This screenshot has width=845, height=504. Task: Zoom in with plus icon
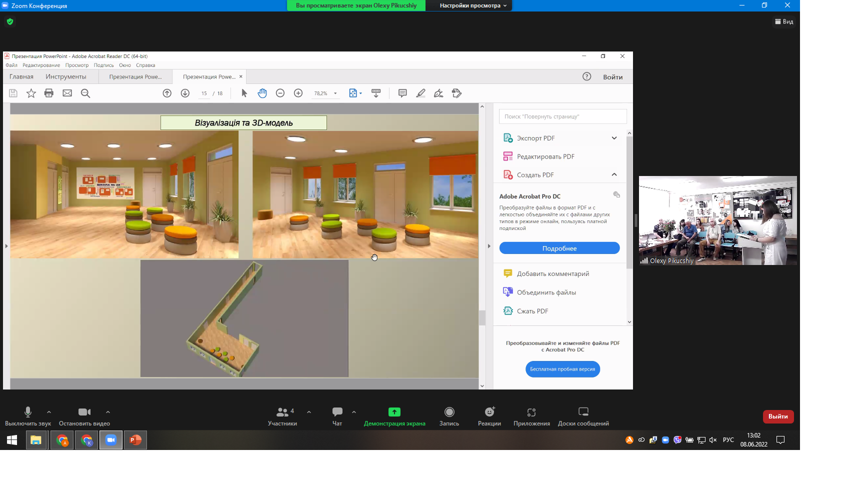tap(298, 93)
